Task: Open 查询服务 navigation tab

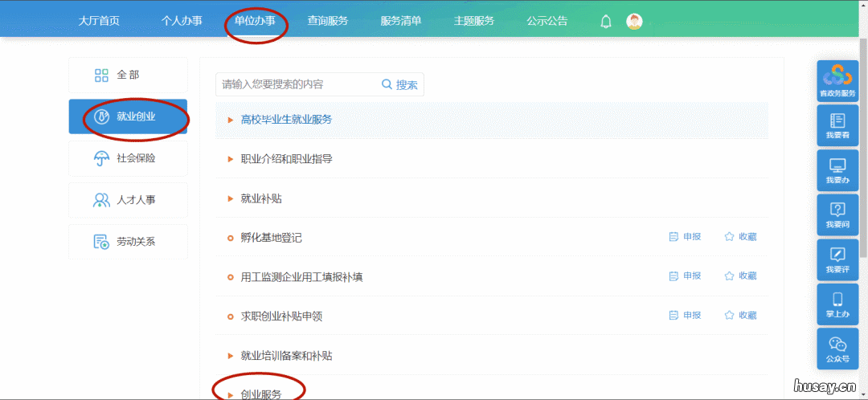Action: point(328,22)
